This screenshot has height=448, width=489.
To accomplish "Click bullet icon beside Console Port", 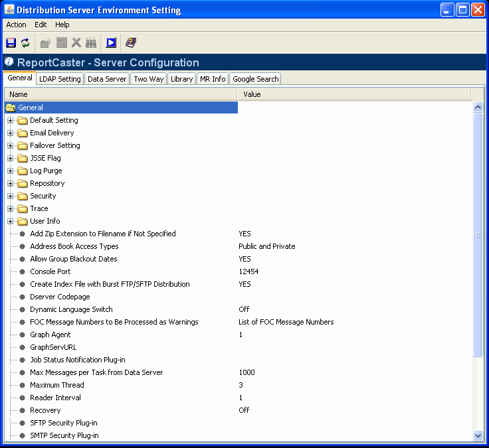I will (22, 271).
